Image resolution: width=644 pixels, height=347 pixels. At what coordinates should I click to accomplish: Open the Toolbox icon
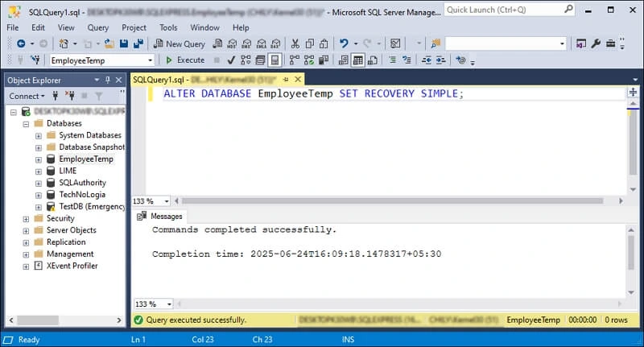pos(610,43)
